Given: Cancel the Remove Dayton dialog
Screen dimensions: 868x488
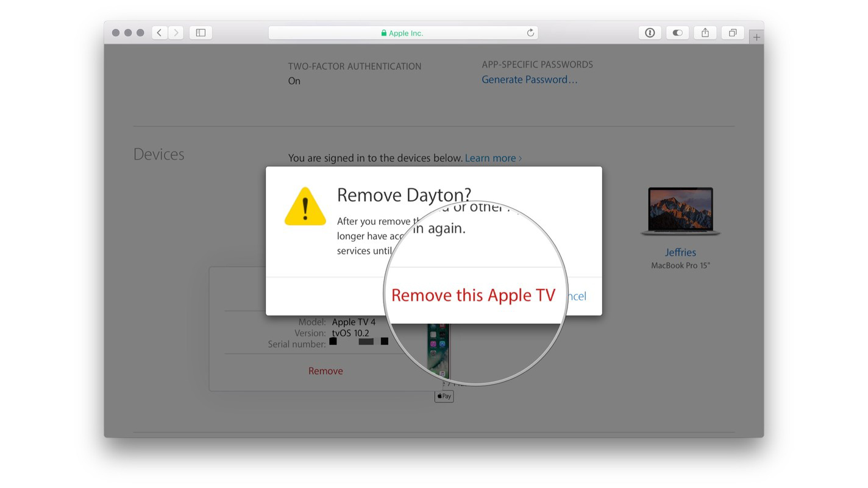Looking at the screenshot, I should tap(576, 296).
